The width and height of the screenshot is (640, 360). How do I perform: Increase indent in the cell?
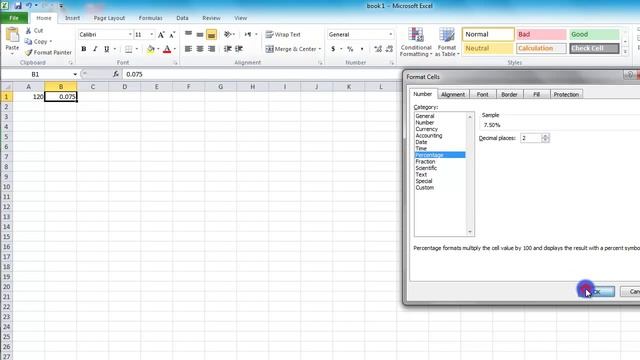[239, 49]
